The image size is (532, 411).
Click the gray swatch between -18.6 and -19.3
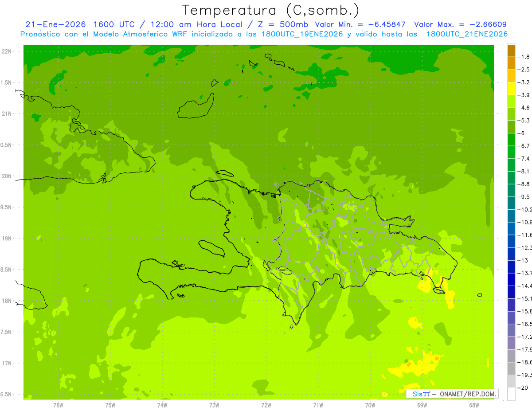tap(511, 368)
